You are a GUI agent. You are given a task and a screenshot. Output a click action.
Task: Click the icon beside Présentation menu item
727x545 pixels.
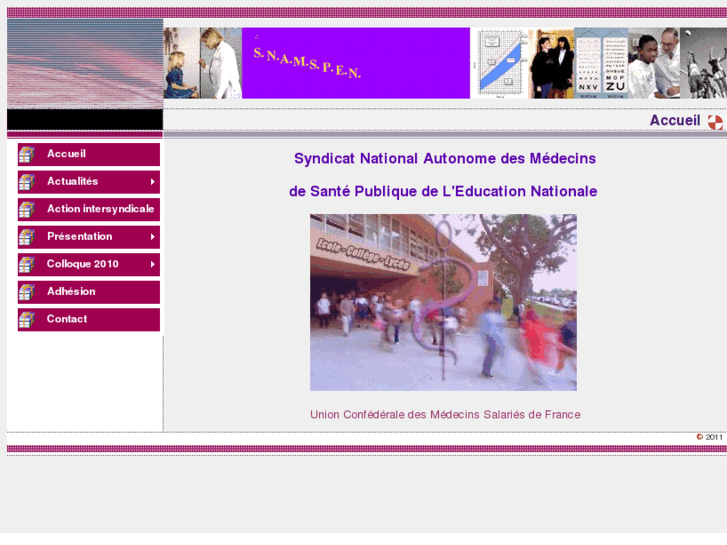[x=27, y=237]
